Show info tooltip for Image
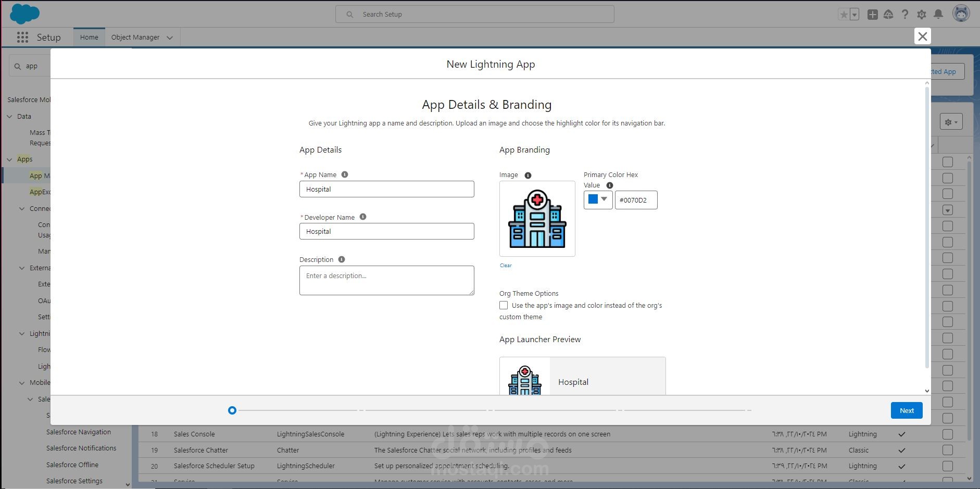The height and width of the screenshot is (489, 980). [528, 175]
